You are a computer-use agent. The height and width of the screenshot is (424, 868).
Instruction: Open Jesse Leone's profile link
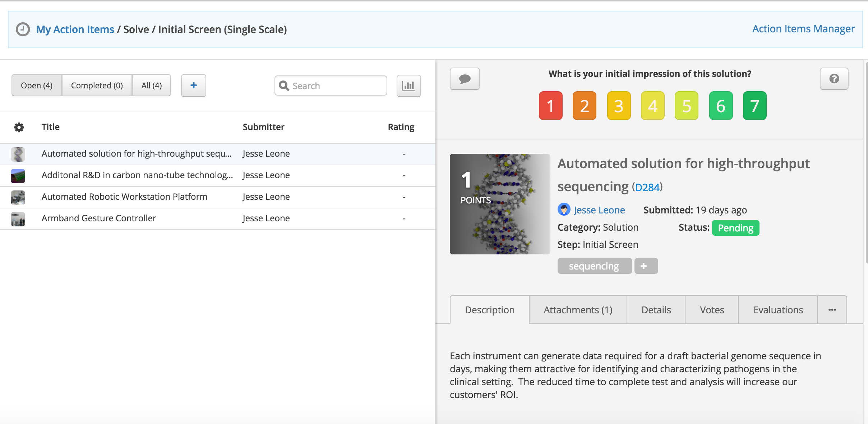(x=599, y=210)
